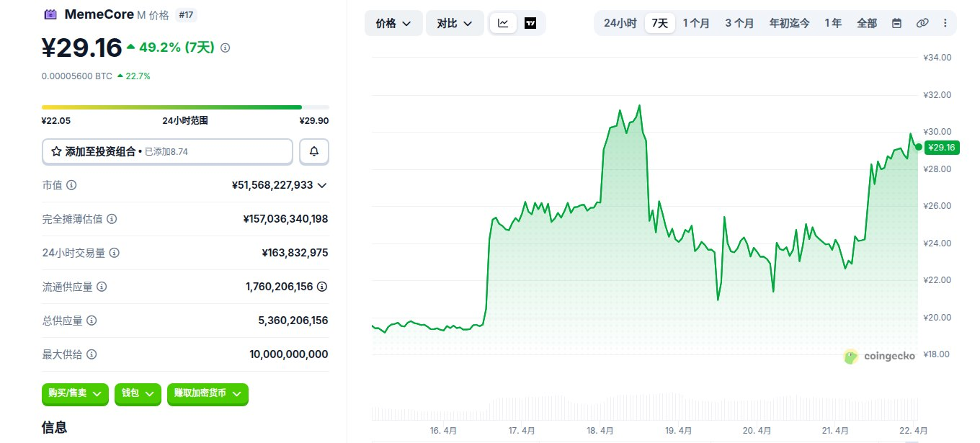Click the ¥51,568,227,933 market cap value
The image size is (980, 443).
pos(272,185)
